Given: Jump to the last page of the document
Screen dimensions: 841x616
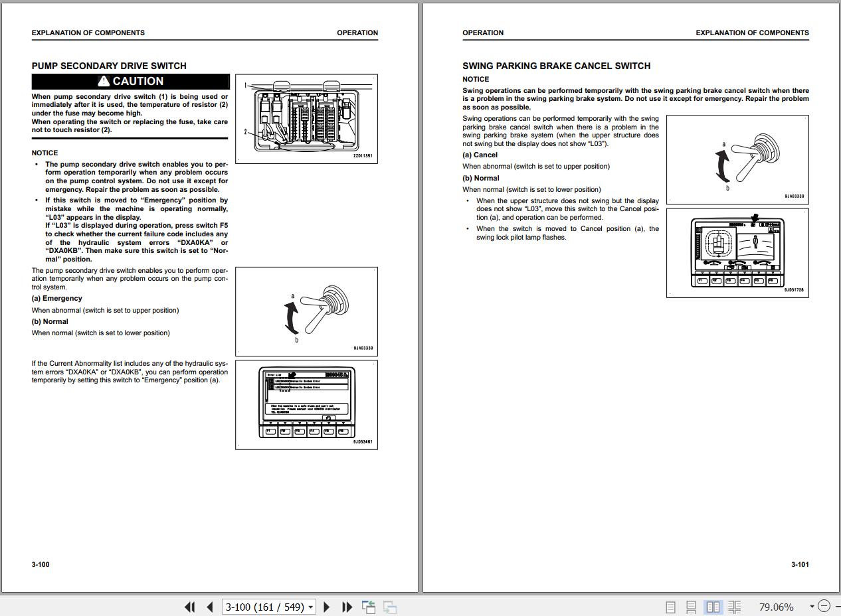Looking at the screenshot, I should [x=347, y=607].
